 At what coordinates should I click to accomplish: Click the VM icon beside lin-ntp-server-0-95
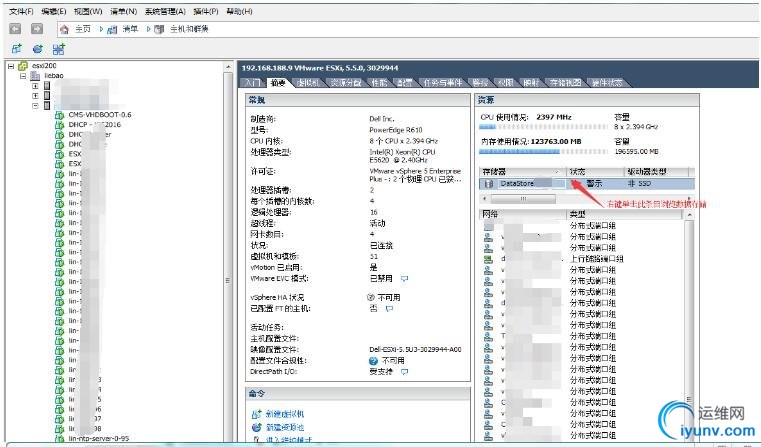[x=59, y=439]
